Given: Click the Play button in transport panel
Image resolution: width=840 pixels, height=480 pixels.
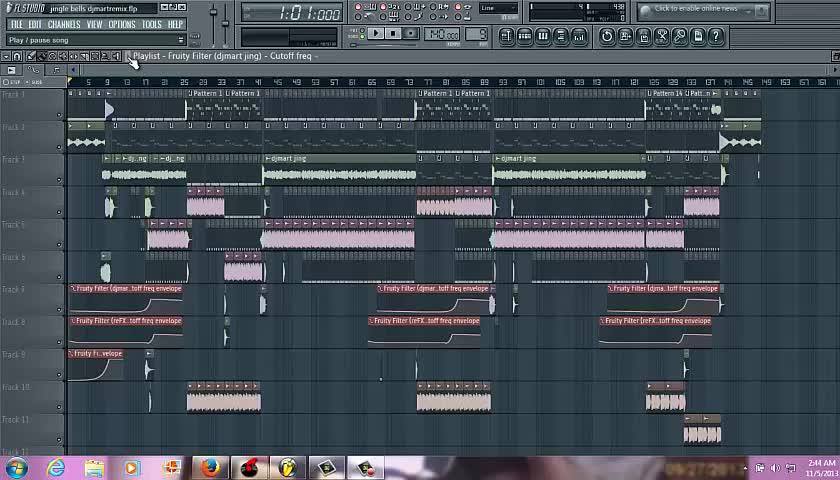Looking at the screenshot, I should pos(376,33).
